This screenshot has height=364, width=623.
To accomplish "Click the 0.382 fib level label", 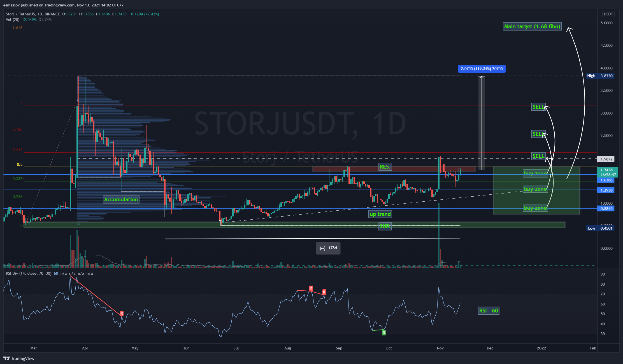I will point(17,179).
